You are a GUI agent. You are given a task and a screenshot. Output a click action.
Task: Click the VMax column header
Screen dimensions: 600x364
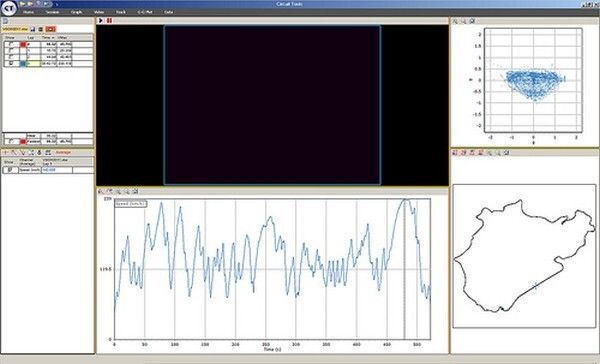pyautogui.click(x=62, y=38)
